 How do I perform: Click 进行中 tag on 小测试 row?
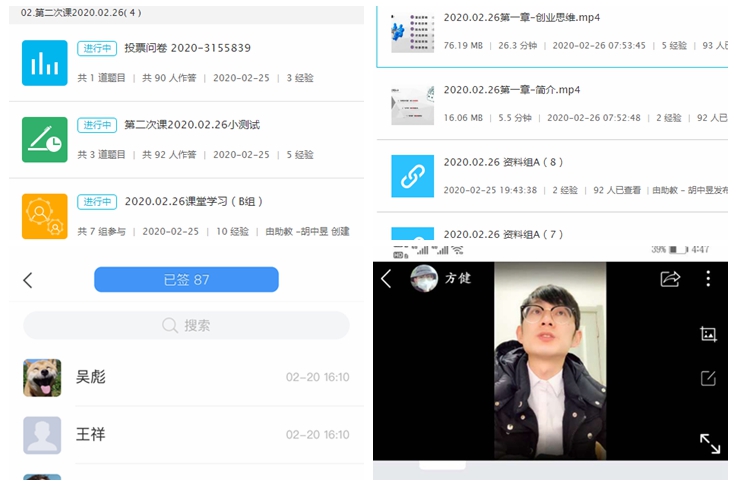97,125
